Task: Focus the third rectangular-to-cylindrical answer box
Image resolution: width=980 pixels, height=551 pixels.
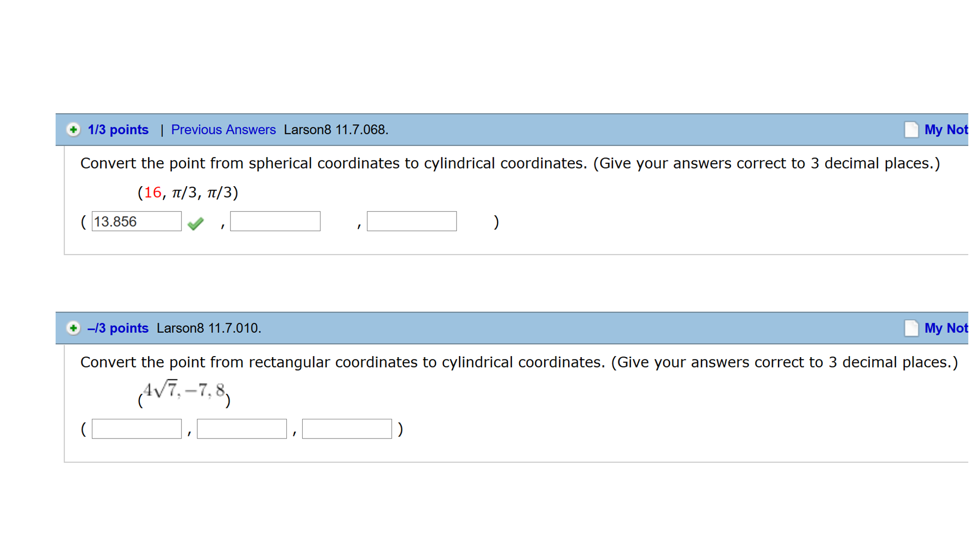Action: 347,429
